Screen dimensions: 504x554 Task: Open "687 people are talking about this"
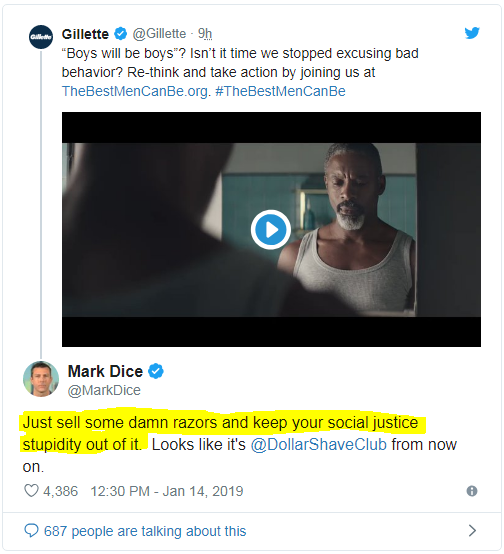coord(145,531)
